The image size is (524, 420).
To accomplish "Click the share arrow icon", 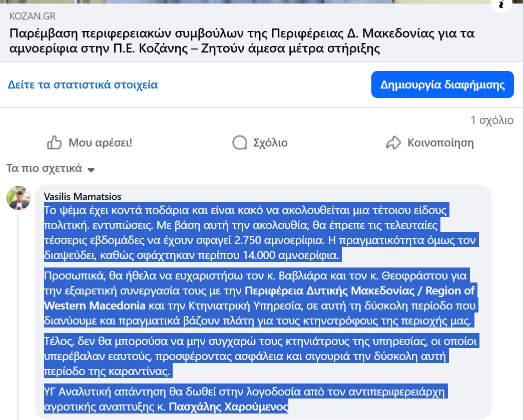I will click(x=394, y=143).
